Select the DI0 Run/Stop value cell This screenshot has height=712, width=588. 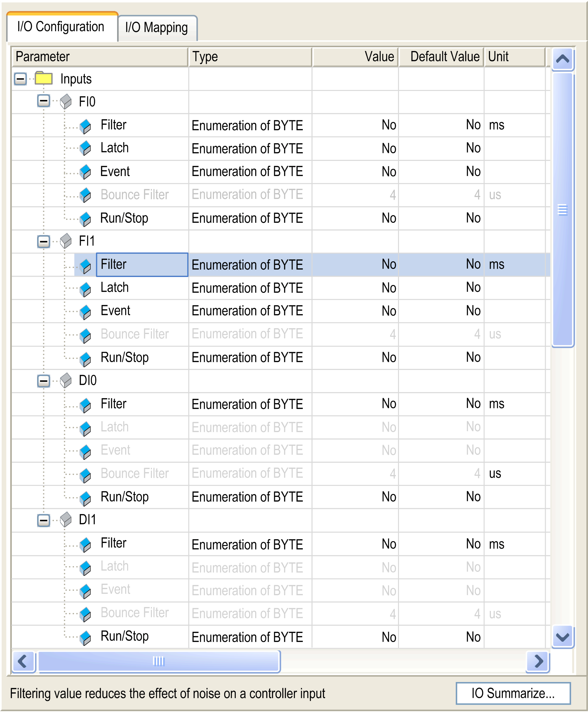coord(355,497)
